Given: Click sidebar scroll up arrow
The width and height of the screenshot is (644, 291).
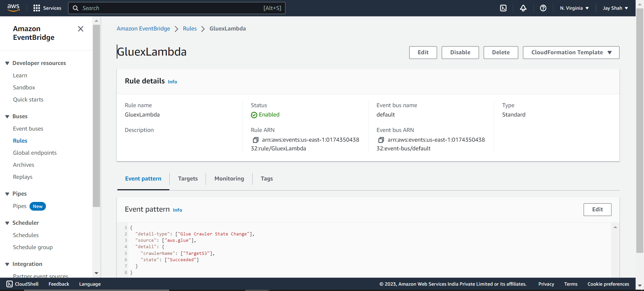Looking at the screenshot, I should (96, 21).
